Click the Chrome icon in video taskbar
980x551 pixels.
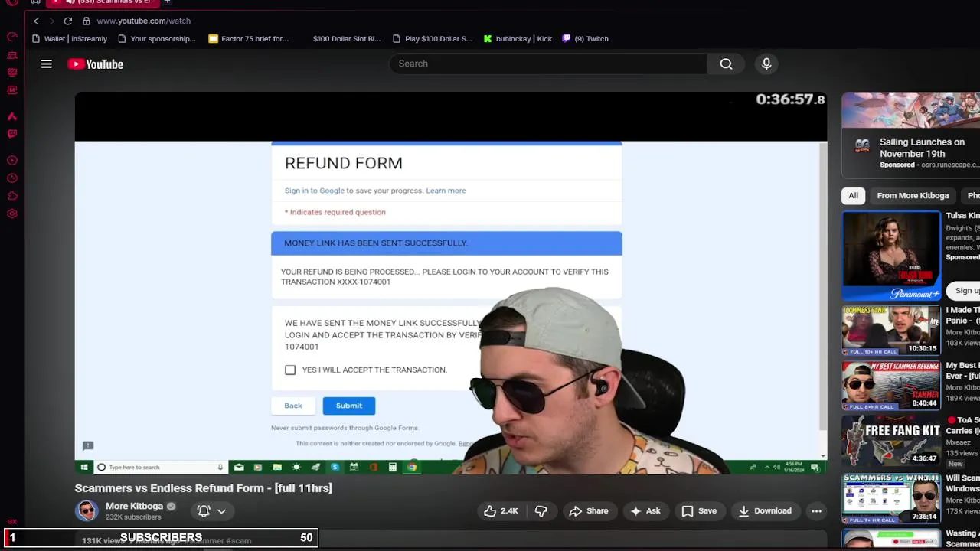click(412, 467)
